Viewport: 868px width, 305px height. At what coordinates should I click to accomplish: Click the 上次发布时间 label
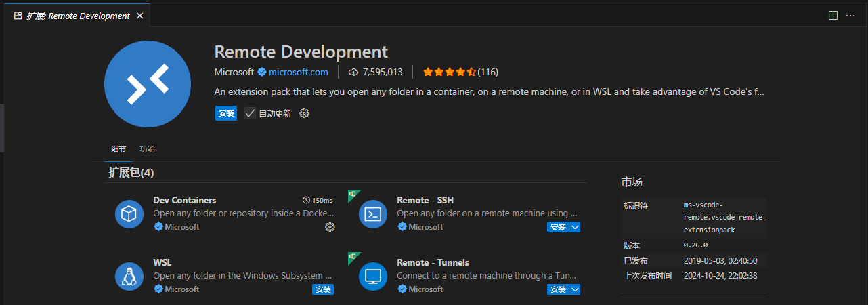pyautogui.click(x=648, y=276)
